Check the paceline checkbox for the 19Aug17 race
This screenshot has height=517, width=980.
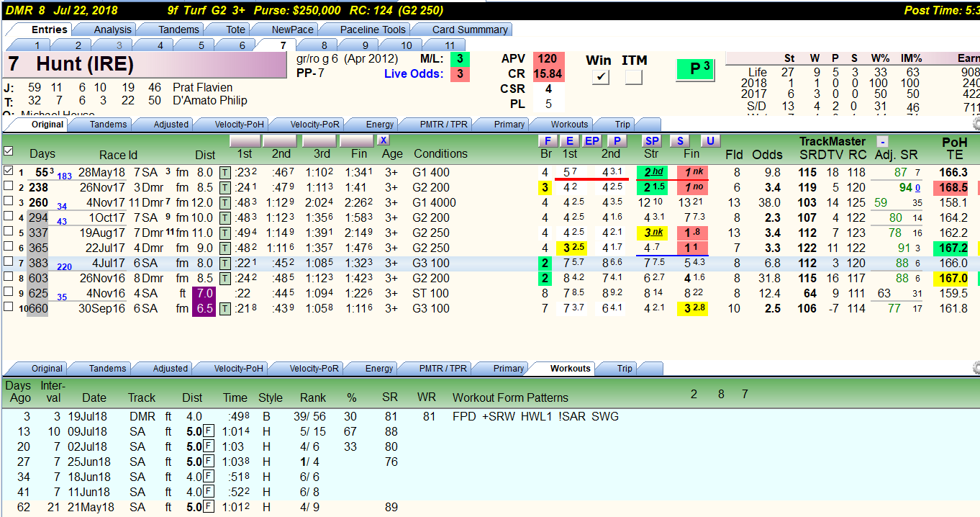(x=8, y=233)
